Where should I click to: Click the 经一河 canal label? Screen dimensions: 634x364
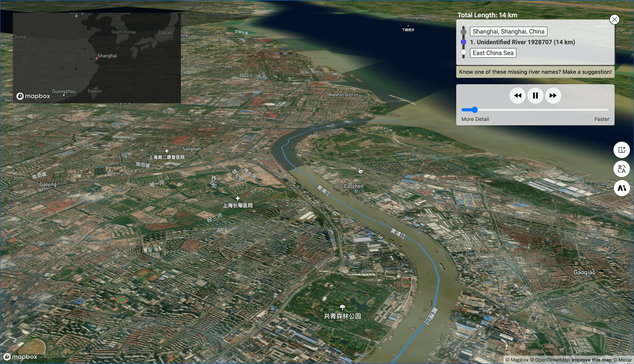157,184
